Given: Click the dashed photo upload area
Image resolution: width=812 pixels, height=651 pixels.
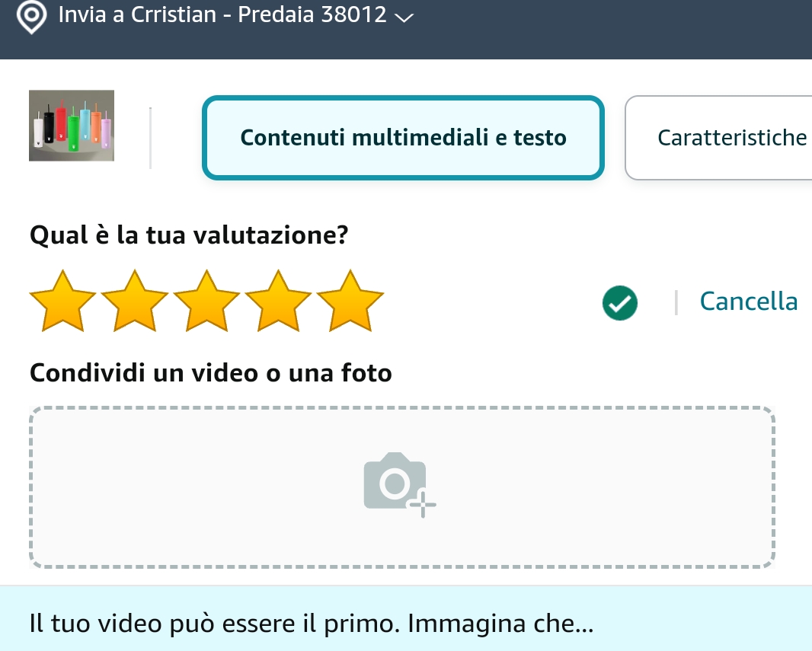Looking at the screenshot, I should click(x=402, y=487).
